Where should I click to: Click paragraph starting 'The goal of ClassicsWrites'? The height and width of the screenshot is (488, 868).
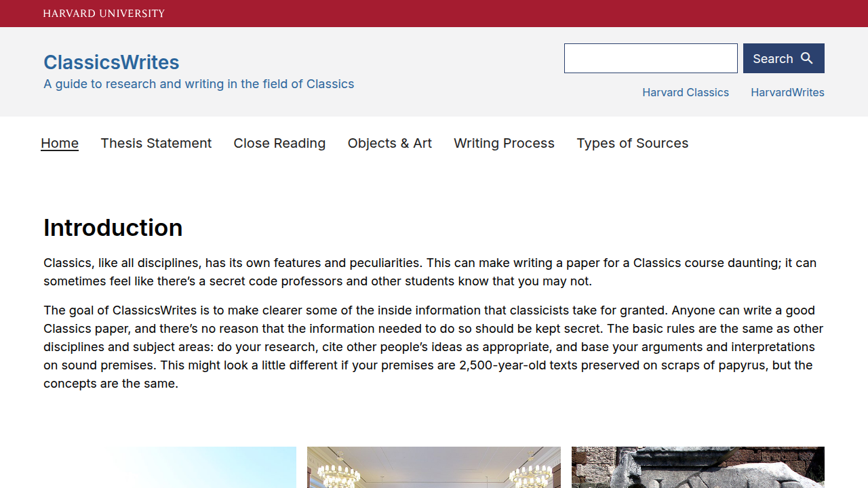pyautogui.click(x=433, y=347)
